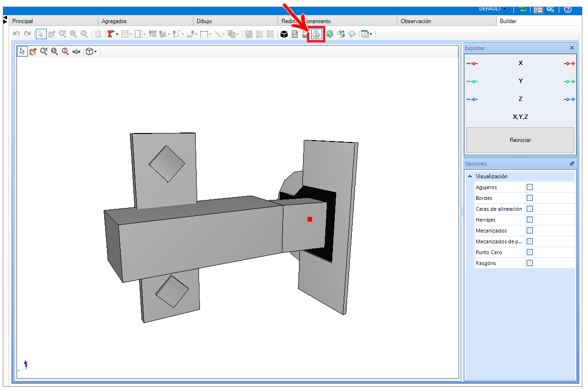Enable the Punto Cero checkbox
The height and width of the screenshot is (390, 588).
click(x=530, y=252)
